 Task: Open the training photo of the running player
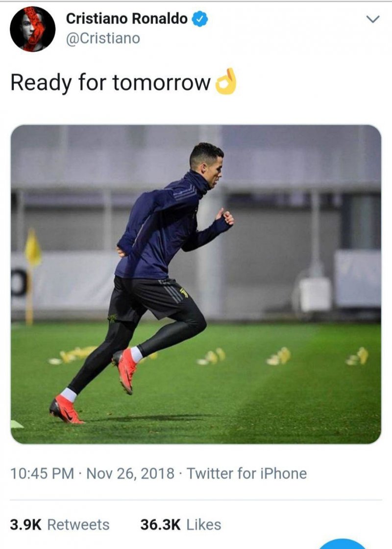coord(196,284)
